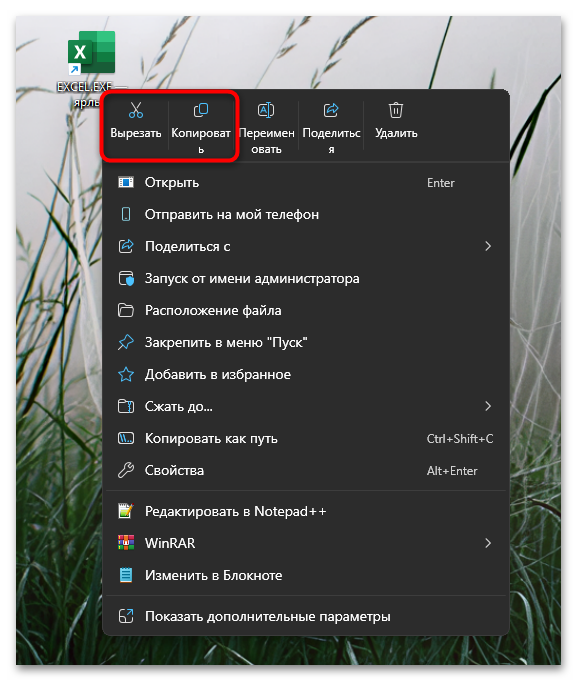The height and width of the screenshot is (681, 577).
Task: Click the Удалить trash can icon
Action: coord(396,110)
